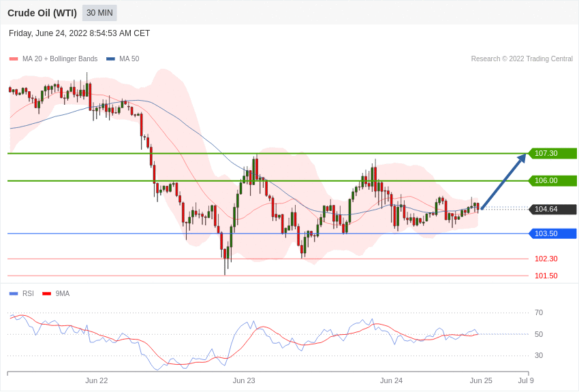Click the 102.30 red support value

click(x=546, y=259)
